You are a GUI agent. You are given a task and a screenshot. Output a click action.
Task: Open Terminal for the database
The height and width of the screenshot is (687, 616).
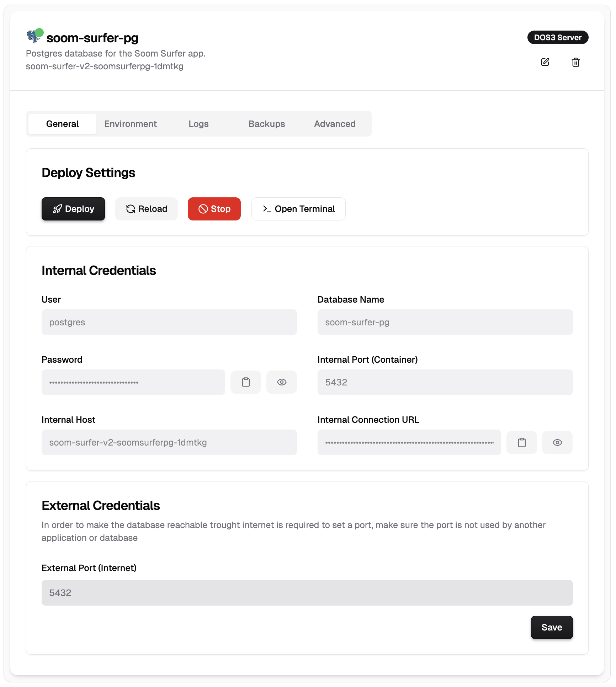pos(298,209)
